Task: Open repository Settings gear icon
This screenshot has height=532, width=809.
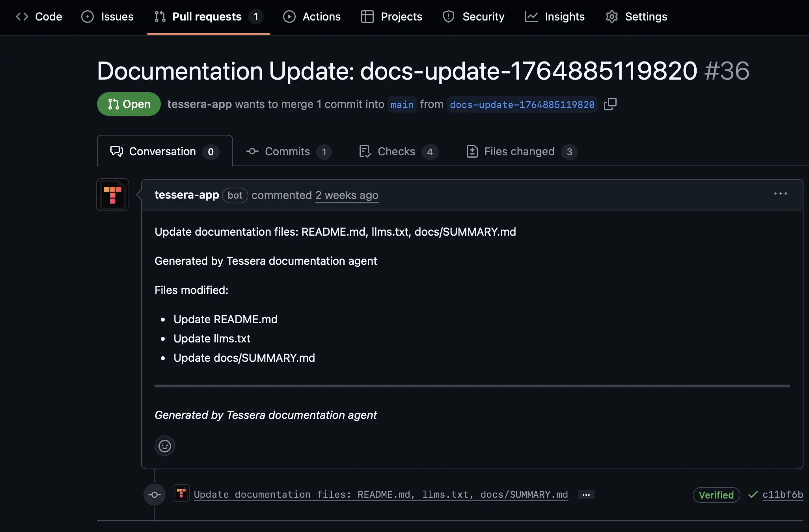Action: (612, 17)
